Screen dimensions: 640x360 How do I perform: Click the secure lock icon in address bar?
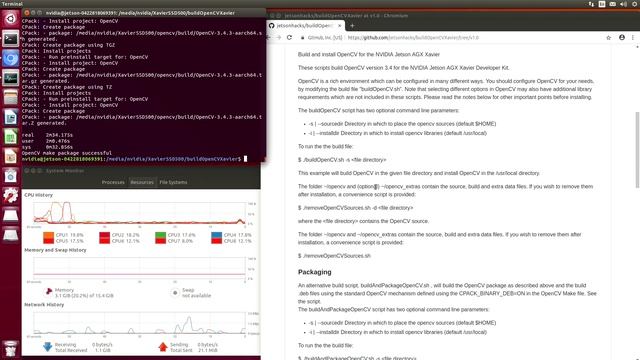point(302,38)
